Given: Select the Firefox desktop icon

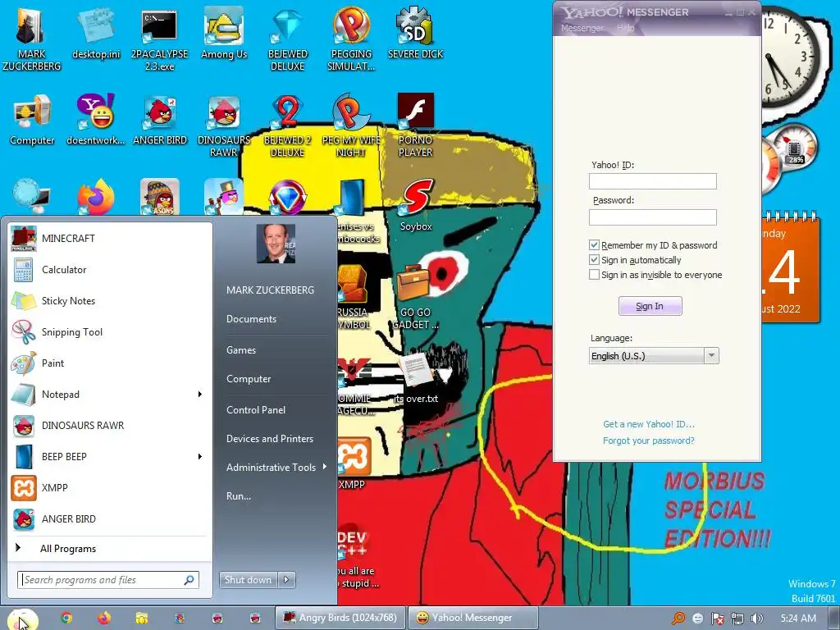Looking at the screenshot, I should [96, 197].
